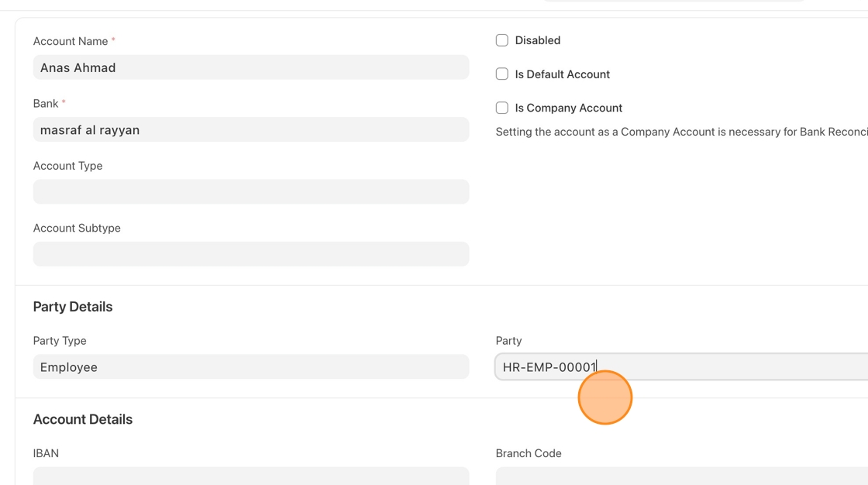Tick the Is Company Account checkbox
This screenshot has height=485, width=868.
[x=502, y=108]
